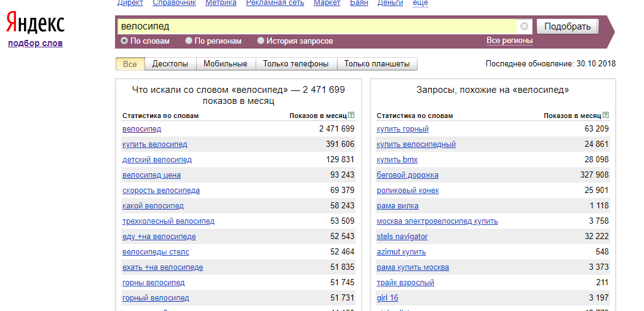644x311 pixels.
Task: Open the 'еду +на велосипеде' query link
Action: tap(159, 237)
